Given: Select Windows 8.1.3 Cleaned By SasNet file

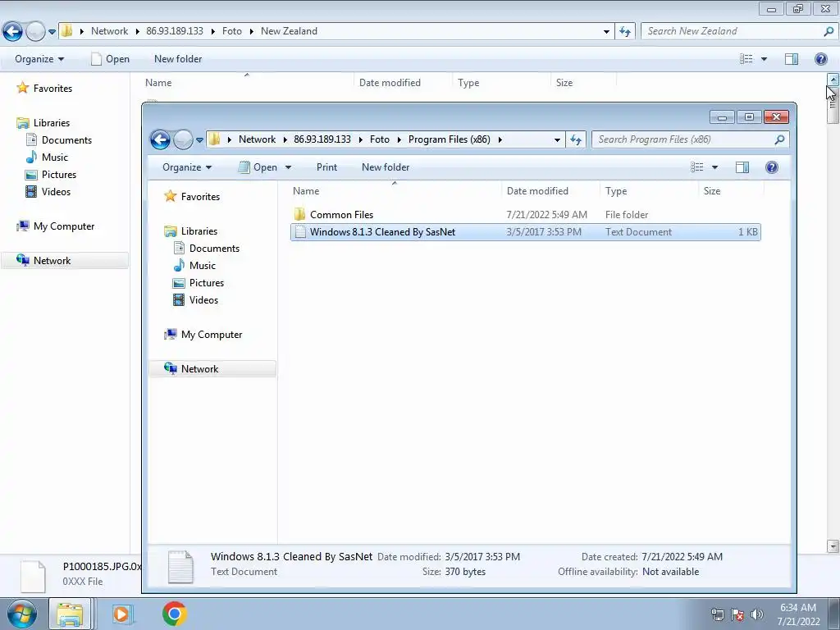Looking at the screenshot, I should pos(526,232).
